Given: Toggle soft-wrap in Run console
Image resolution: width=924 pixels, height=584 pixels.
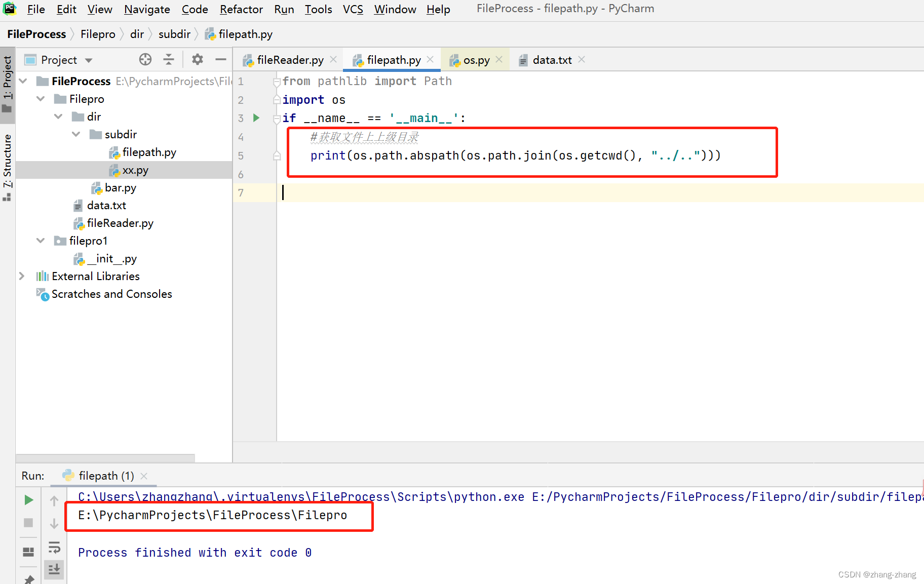Looking at the screenshot, I should click(54, 548).
